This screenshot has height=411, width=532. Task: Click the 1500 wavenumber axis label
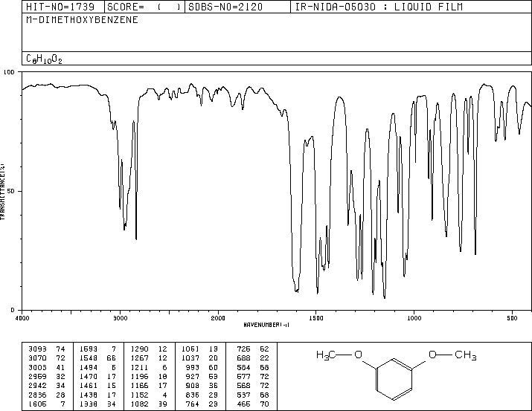316,318
